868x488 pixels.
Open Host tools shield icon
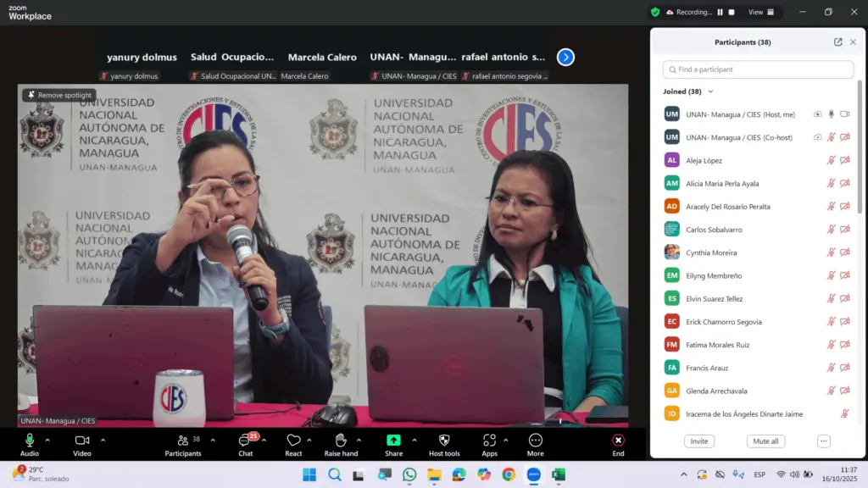pos(444,441)
